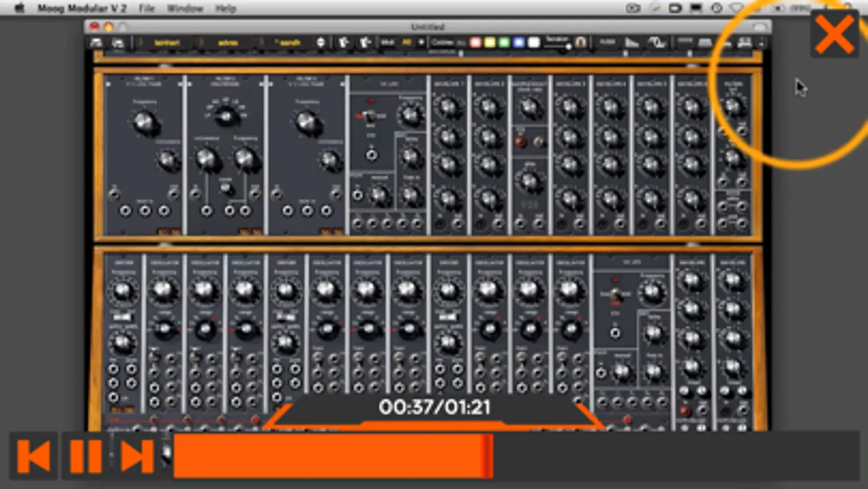Viewport: 868px width, 489px height.
Task: Click the multimode filter's Resonance knob
Action: [206, 158]
